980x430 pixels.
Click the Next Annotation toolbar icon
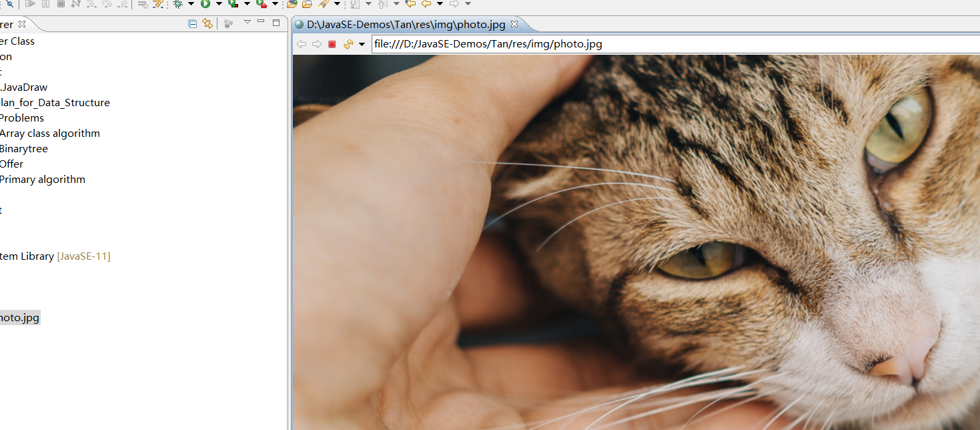coord(354,4)
